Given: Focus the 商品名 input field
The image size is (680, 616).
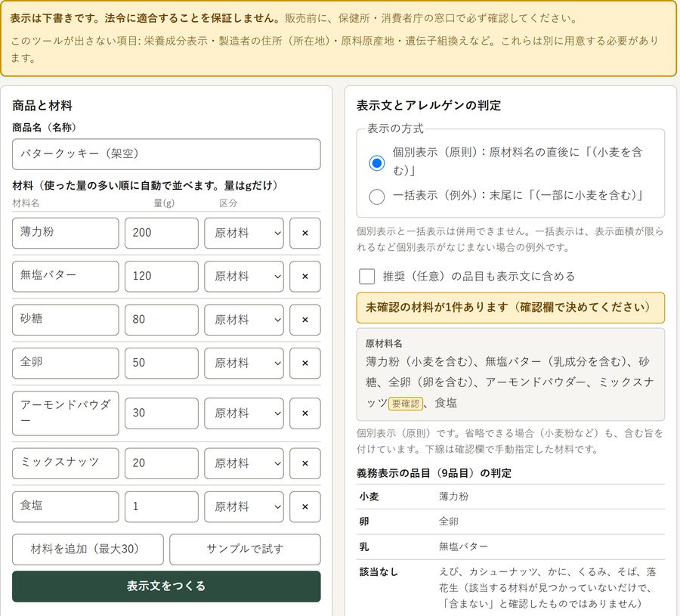Looking at the screenshot, I should tap(166, 154).
